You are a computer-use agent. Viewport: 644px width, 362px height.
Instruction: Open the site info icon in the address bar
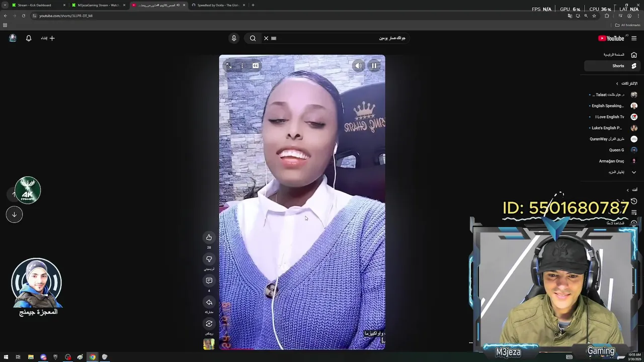(x=34, y=16)
